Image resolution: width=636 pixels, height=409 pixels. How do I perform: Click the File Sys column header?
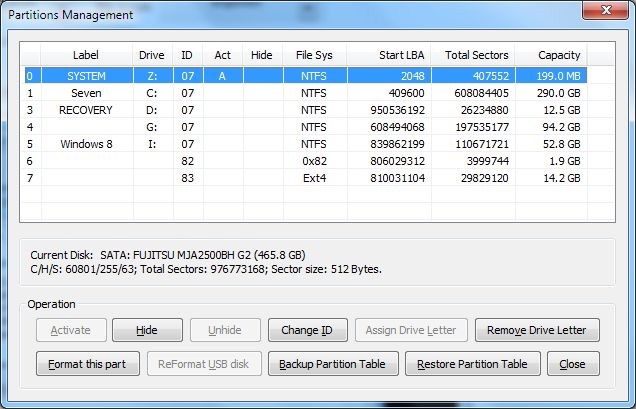(x=311, y=55)
